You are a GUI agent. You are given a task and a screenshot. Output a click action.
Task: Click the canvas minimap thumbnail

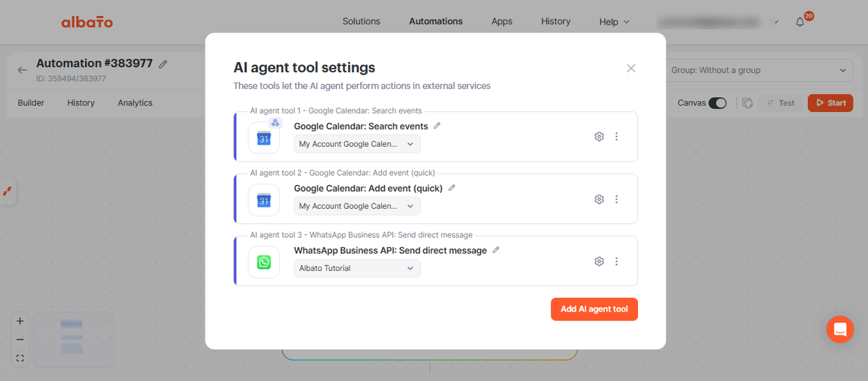click(x=73, y=339)
